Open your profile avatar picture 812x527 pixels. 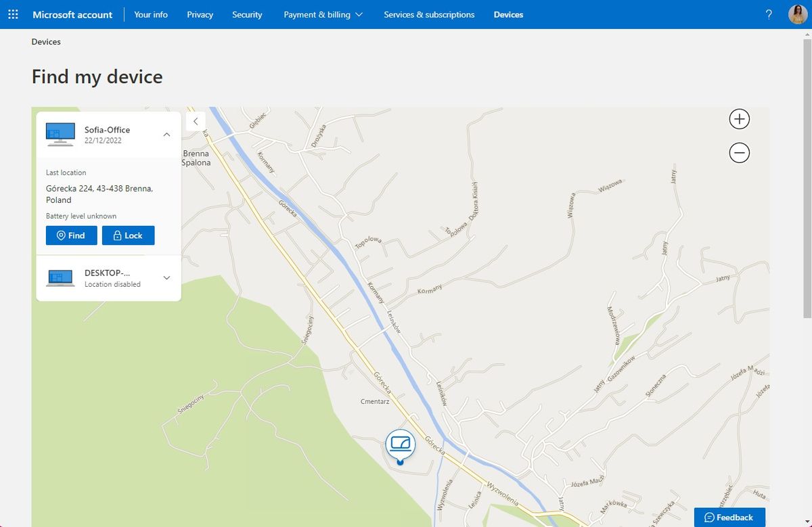point(797,14)
